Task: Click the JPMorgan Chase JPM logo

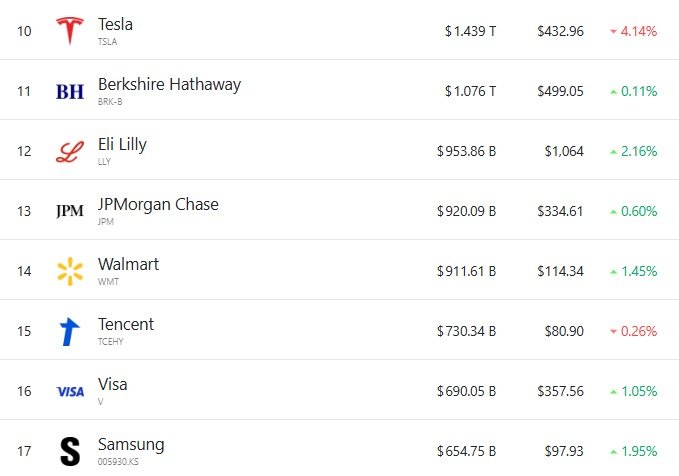Action: (x=70, y=211)
